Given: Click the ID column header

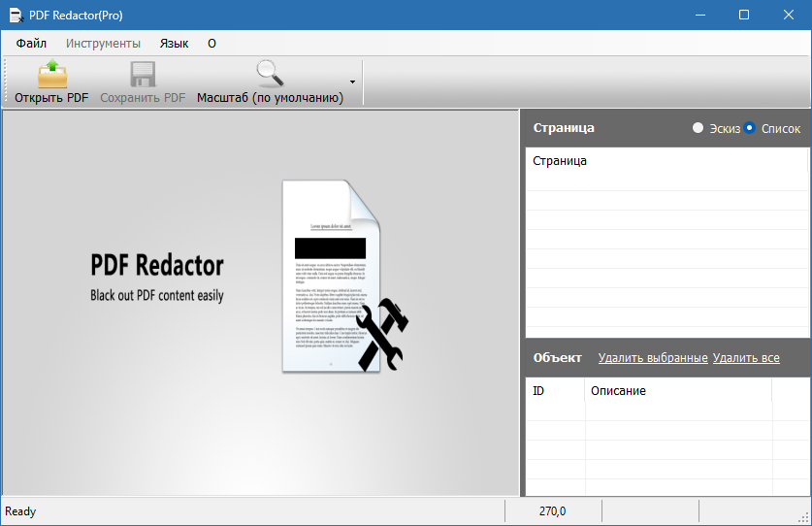Looking at the screenshot, I should tap(556, 391).
